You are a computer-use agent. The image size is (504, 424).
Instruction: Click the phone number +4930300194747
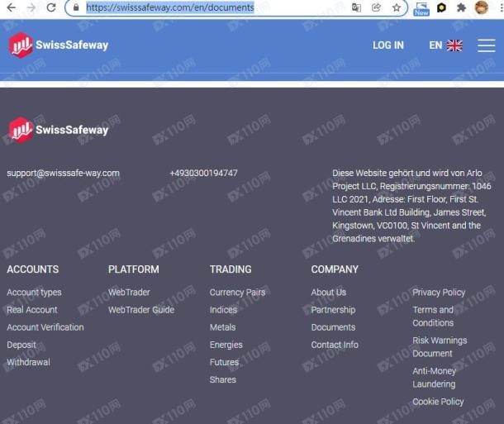(x=203, y=173)
